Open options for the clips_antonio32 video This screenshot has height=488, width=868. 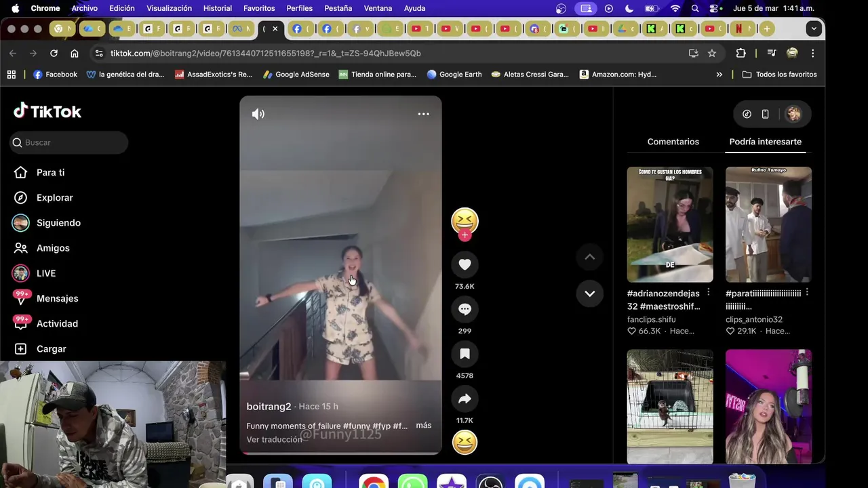click(x=807, y=292)
